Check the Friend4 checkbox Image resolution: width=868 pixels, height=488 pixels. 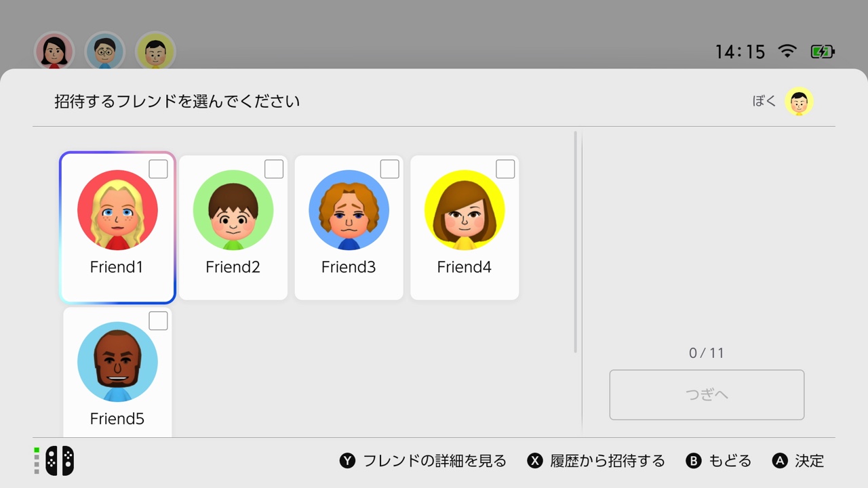[x=505, y=169]
